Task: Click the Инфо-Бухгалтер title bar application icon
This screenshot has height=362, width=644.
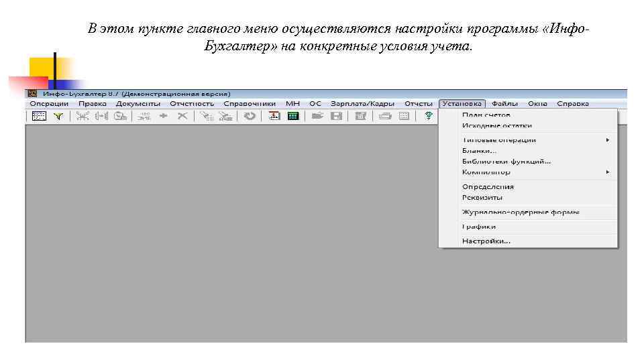Action: tap(32, 94)
